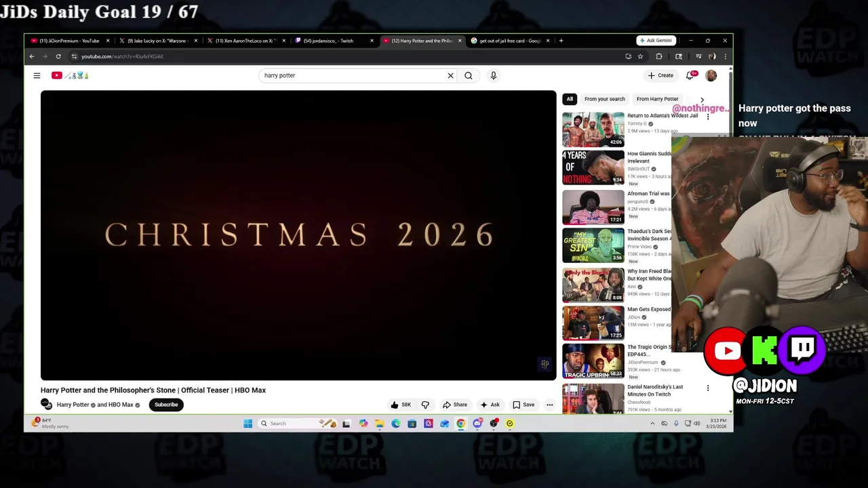Screen dimensions: 868x488
Task: Click the Share button
Action: (454, 405)
